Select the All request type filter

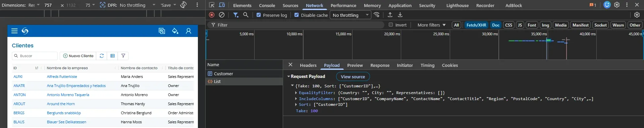[457, 25]
